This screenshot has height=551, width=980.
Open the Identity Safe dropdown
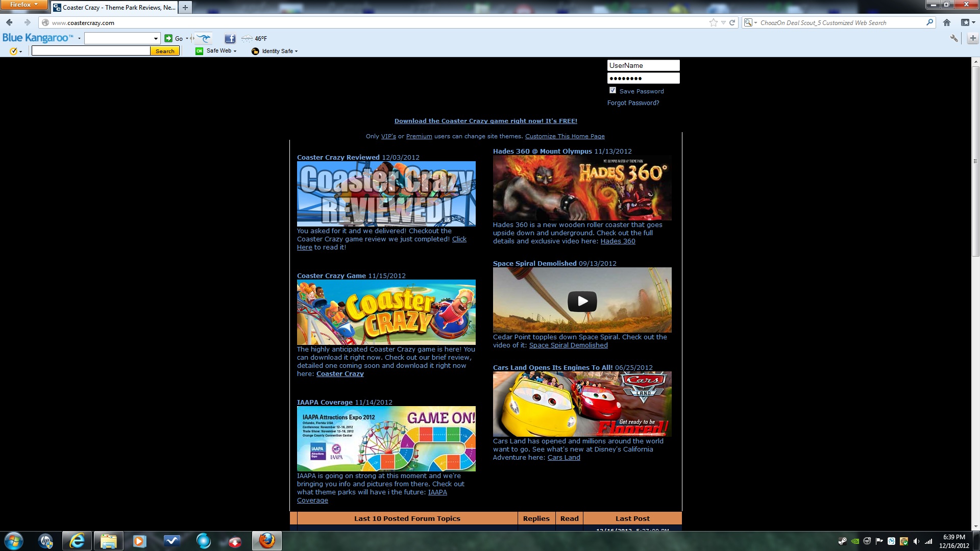(275, 51)
